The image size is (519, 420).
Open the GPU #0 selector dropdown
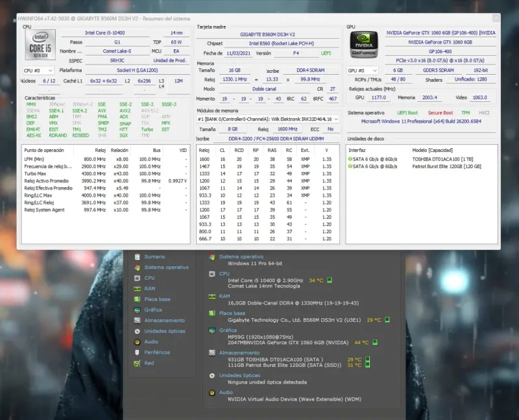362,71
